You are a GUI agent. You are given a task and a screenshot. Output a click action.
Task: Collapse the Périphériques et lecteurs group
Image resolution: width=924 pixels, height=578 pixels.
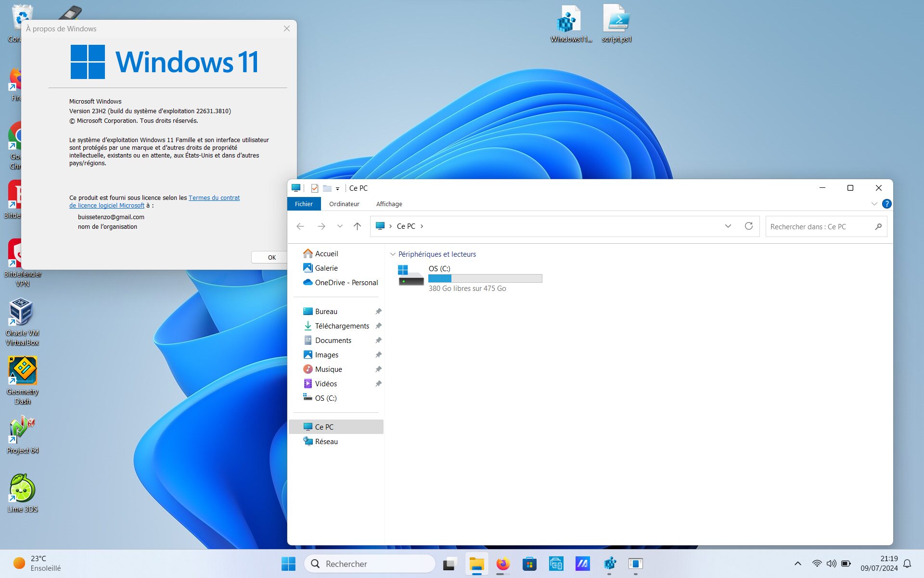click(x=393, y=254)
